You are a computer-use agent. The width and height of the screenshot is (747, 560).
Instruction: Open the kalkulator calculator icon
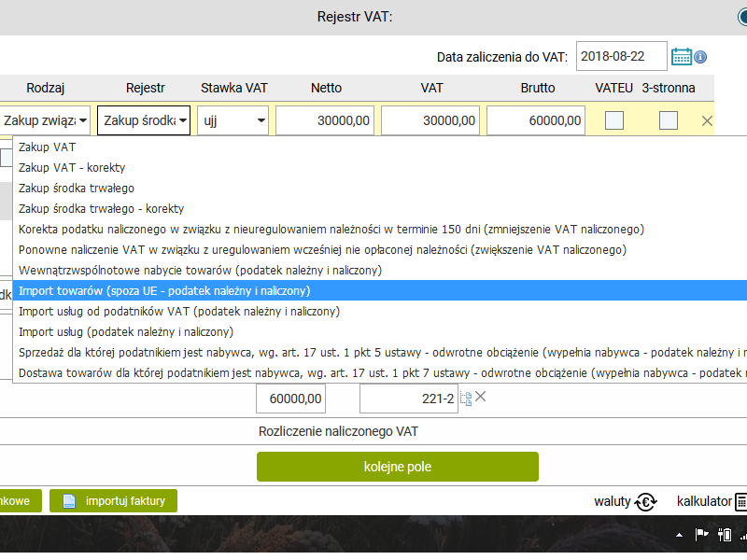click(740, 502)
